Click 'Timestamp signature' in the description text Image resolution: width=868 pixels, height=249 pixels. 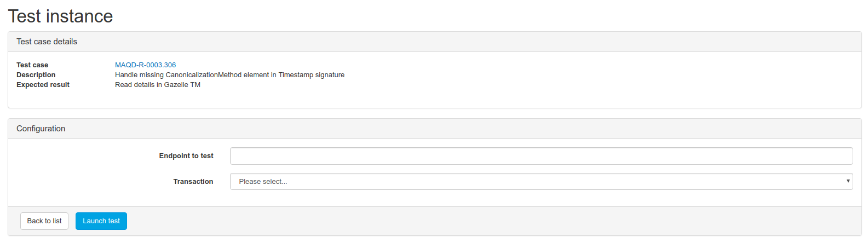pos(311,75)
